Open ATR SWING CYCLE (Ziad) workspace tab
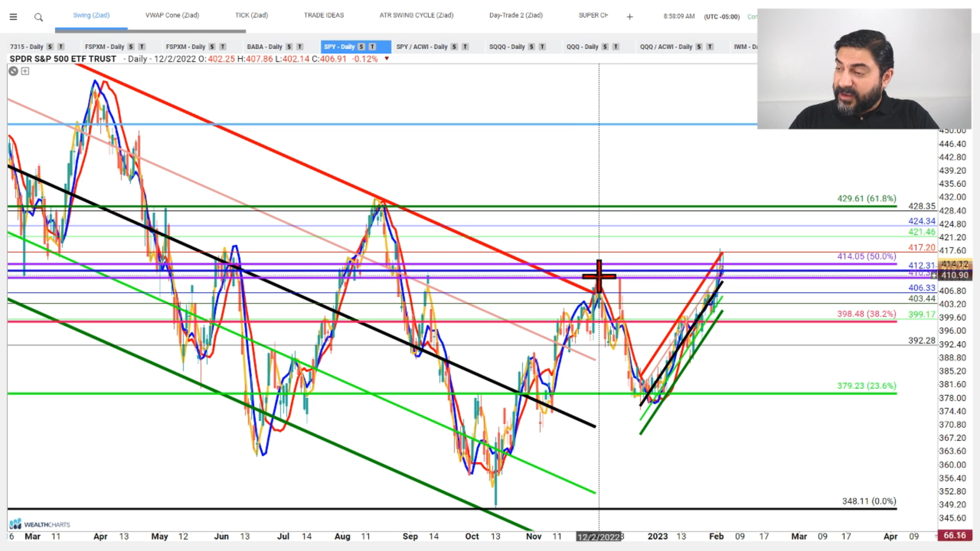Image resolution: width=980 pixels, height=551 pixels. pos(416,15)
